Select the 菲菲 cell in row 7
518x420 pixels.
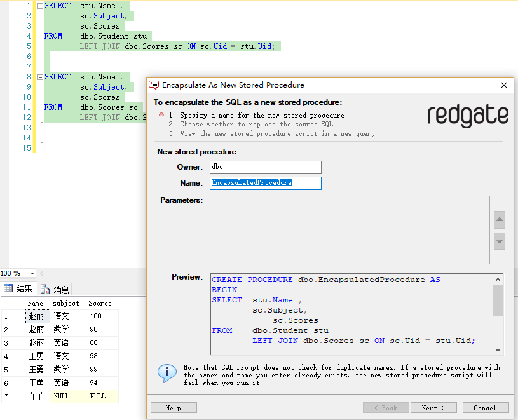tap(37, 396)
